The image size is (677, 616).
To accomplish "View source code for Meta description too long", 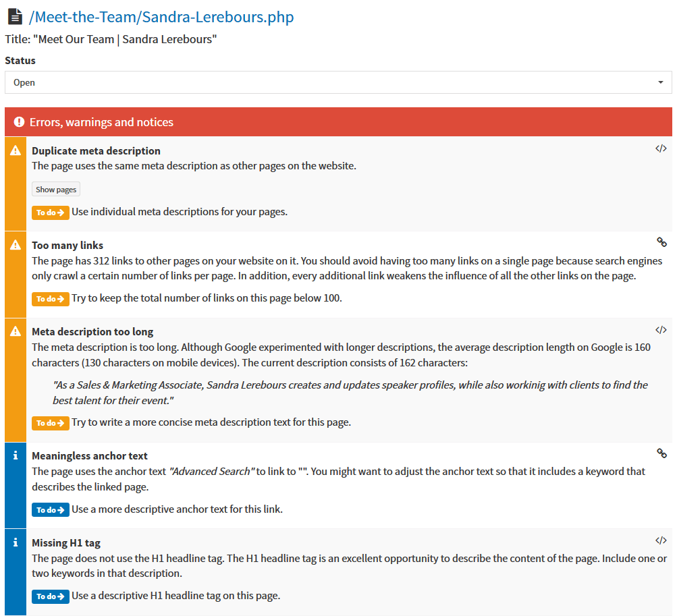I will coord(661,330).
